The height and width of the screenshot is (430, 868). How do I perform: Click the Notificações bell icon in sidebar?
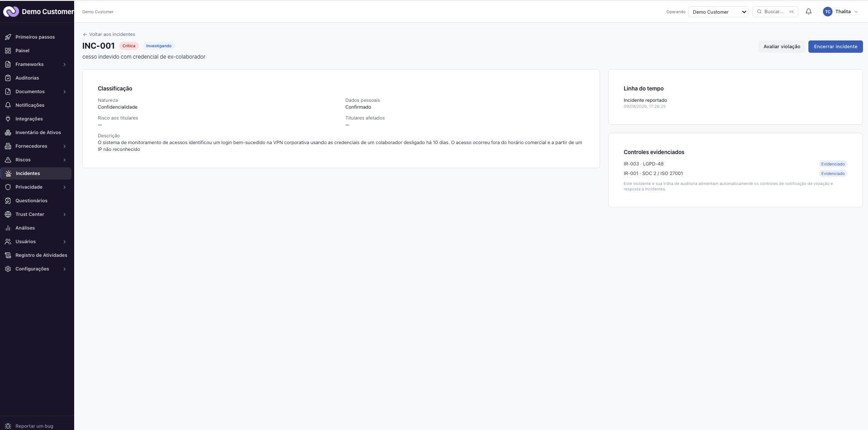8,105
